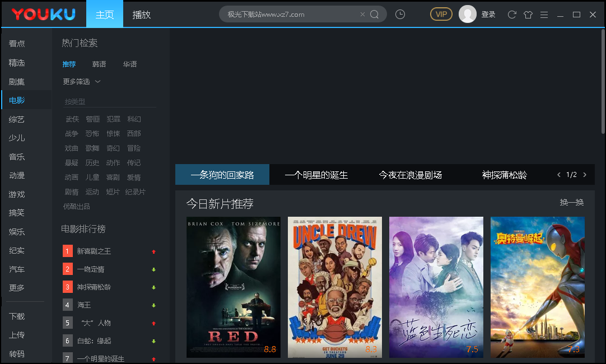
Task: Clear search text with the X icon
Action: tap(362, 15)
